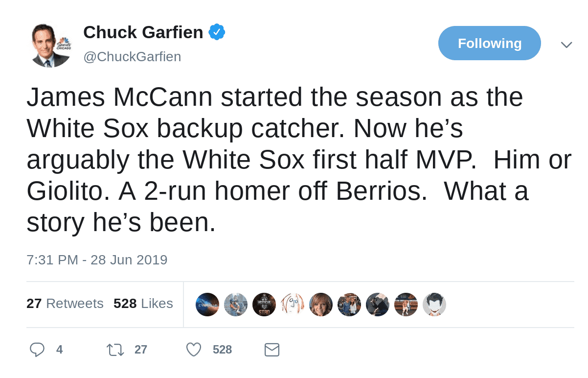Screen dimensions: 588x378
Task: Open liker avatar with sketched glasses face
Action: point(293,305)
